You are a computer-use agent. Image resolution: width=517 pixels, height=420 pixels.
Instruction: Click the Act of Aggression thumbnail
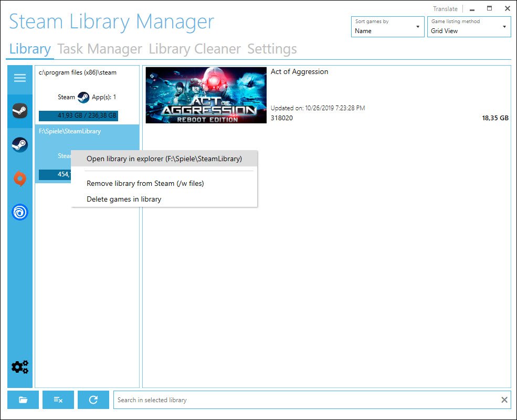click(x=206, y=95)
